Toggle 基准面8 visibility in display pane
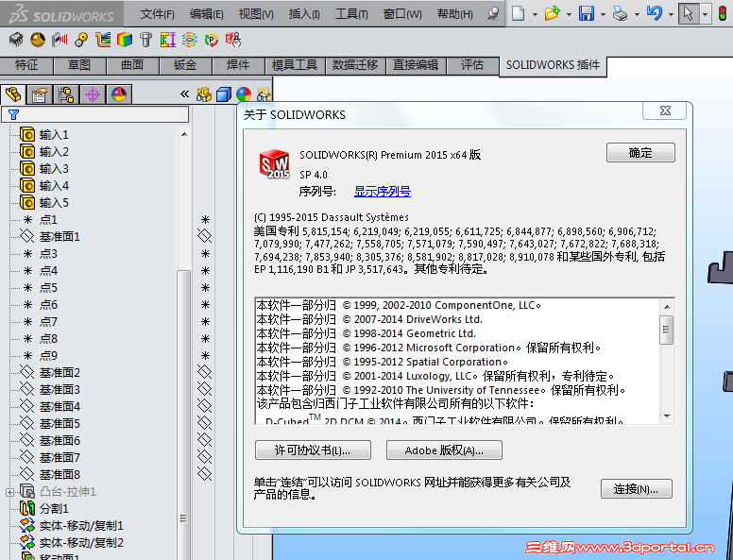 (x=205, y=473)
